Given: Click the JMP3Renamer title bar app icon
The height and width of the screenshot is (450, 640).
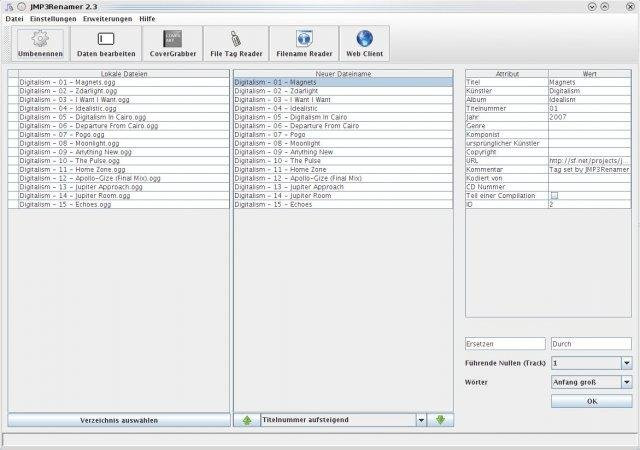Looking at the screenshot, I should point(9,7).
